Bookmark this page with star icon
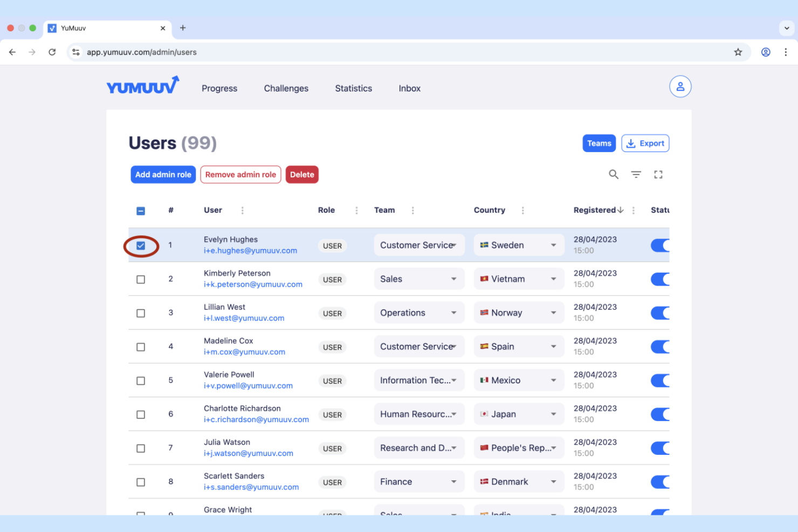Screen dimensions: 798x532 coord(738,52)
